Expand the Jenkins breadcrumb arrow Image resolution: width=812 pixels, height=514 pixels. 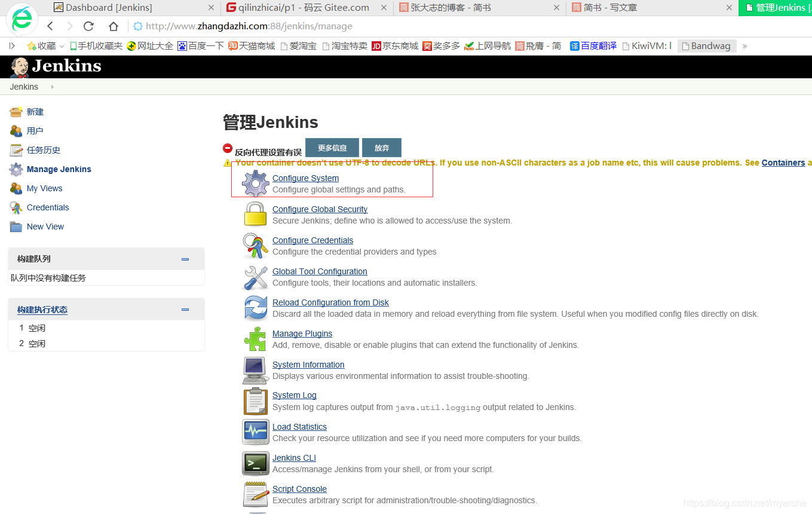coord(53,87)
